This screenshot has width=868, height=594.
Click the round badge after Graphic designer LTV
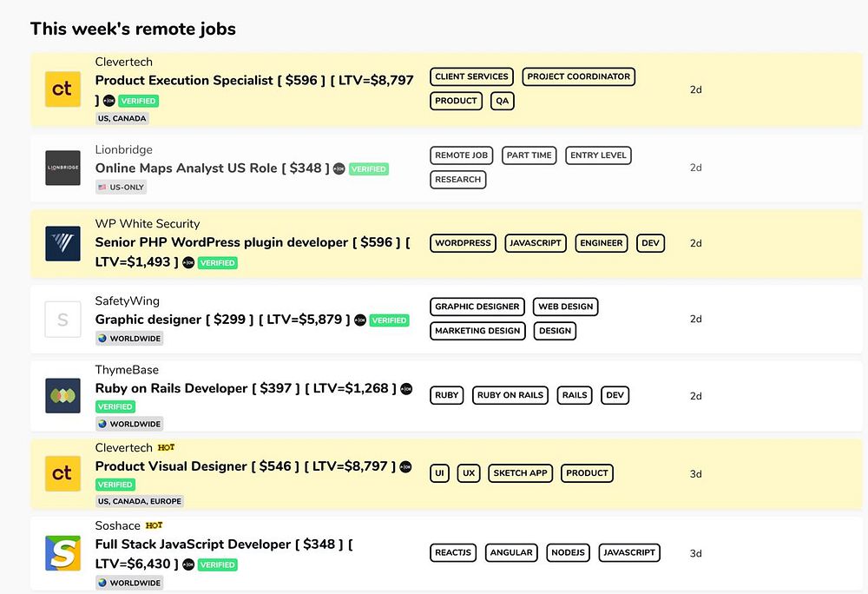(360, 320)
